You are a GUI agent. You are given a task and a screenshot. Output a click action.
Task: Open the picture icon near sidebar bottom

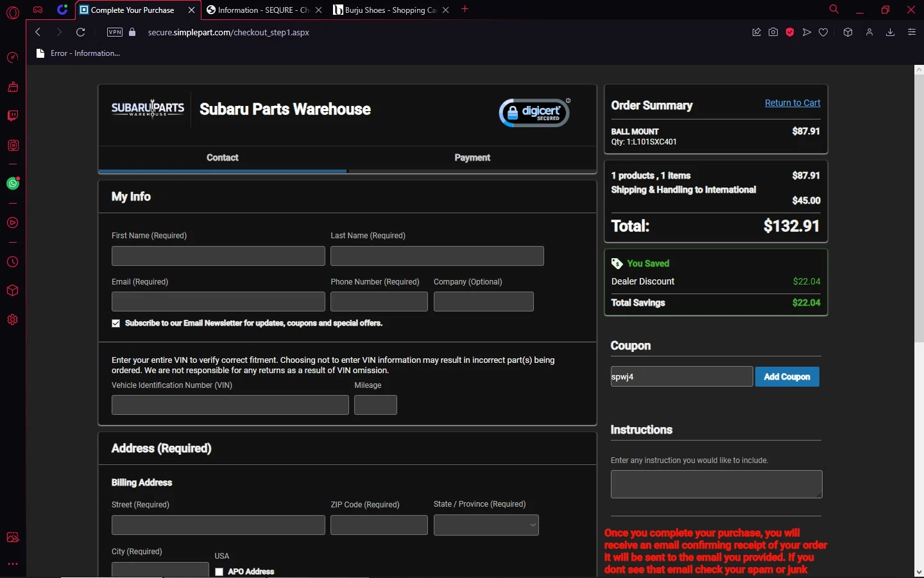click(12, 538)
